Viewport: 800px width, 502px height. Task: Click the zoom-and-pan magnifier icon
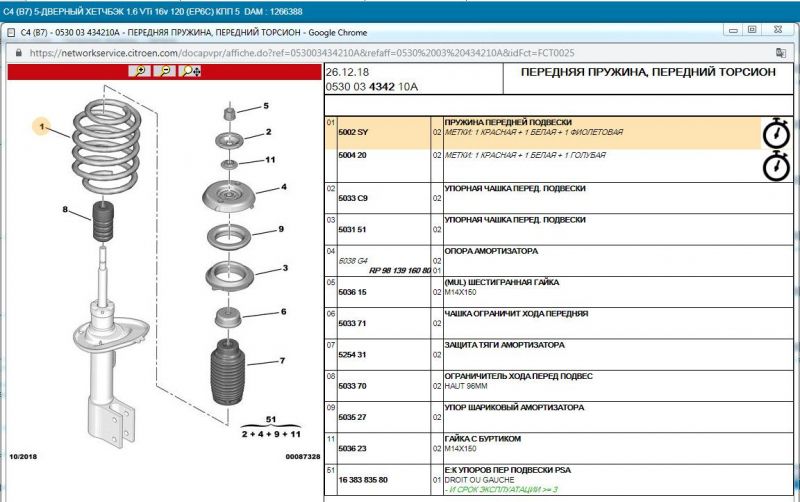pos(188,71)
